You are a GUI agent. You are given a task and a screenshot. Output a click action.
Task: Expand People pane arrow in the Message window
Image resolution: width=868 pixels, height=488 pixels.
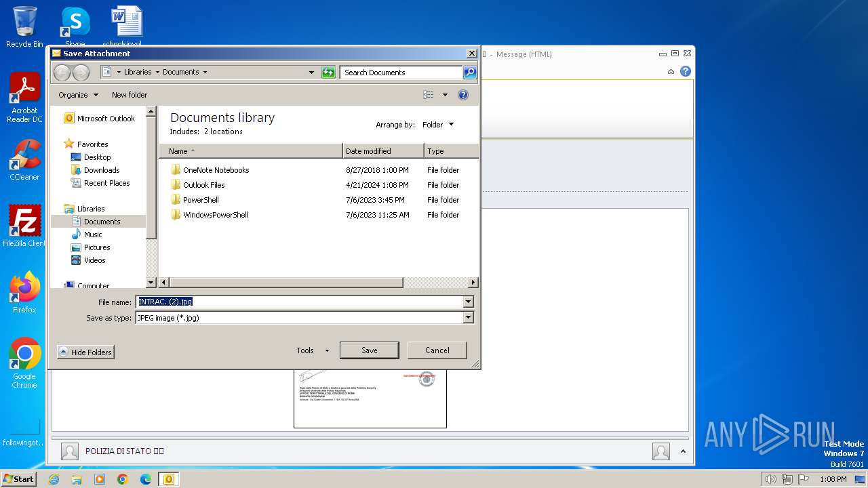[x=683, y=451]
